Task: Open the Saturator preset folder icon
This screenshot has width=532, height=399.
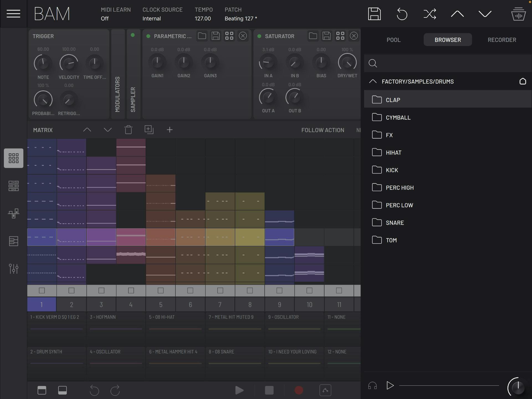Action: [313, 36]
